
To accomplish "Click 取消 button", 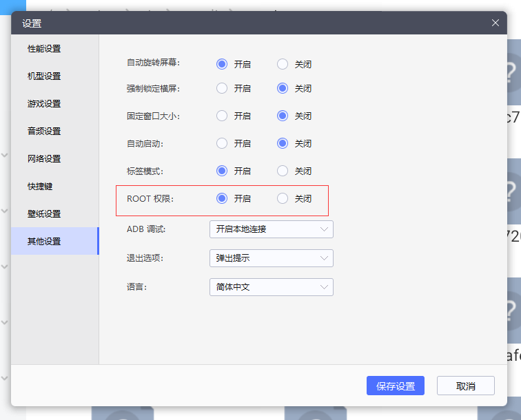I will 465,386.
